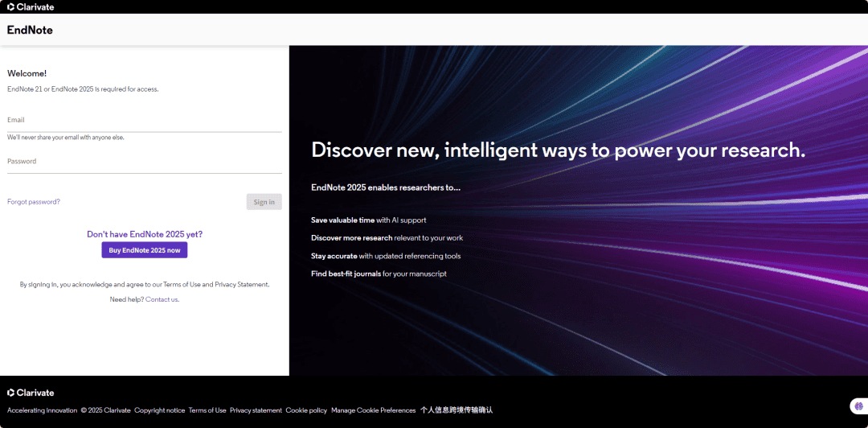Click the Clarivate logo in footer
The height and width of the screenshot is (428, 868).
(x=31, y=393)
